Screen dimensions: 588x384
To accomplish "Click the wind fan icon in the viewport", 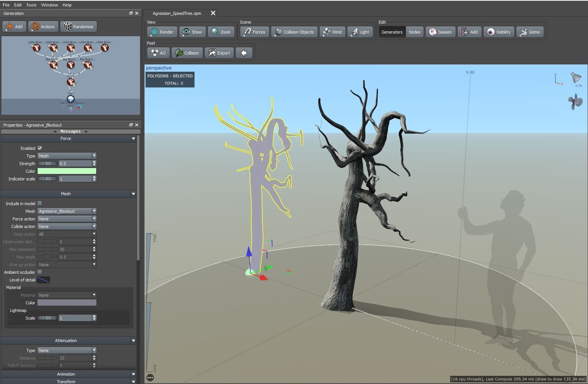I will click(575, 102).
